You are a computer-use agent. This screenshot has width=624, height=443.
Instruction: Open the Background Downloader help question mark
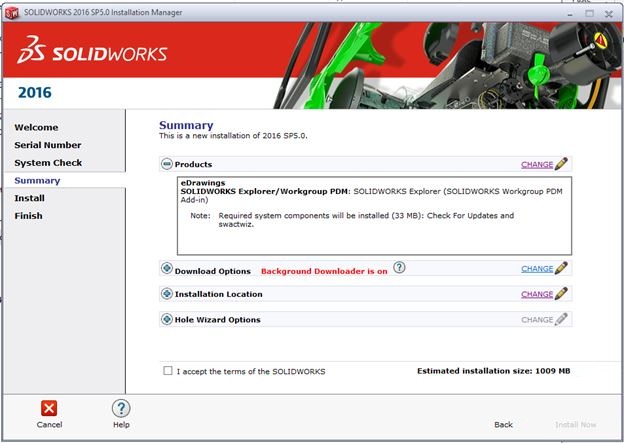click(399, 267)
